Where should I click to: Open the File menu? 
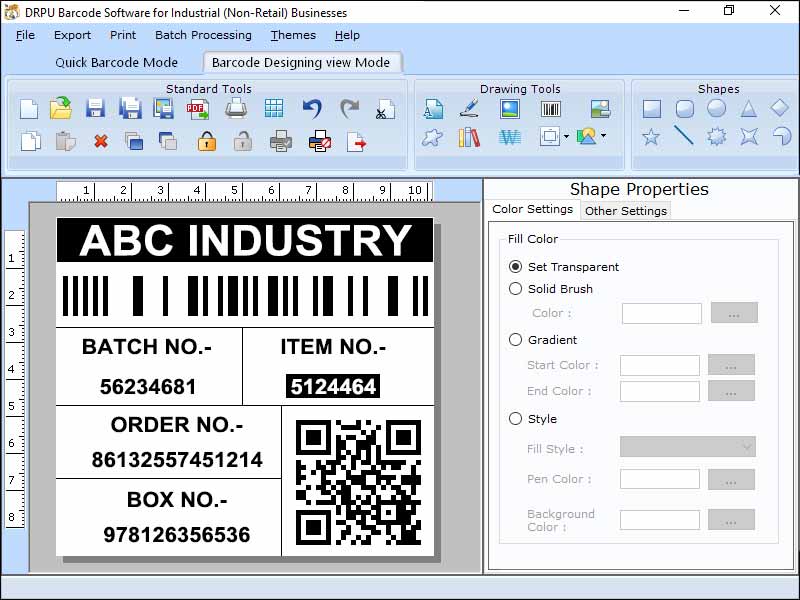[25, 35]
